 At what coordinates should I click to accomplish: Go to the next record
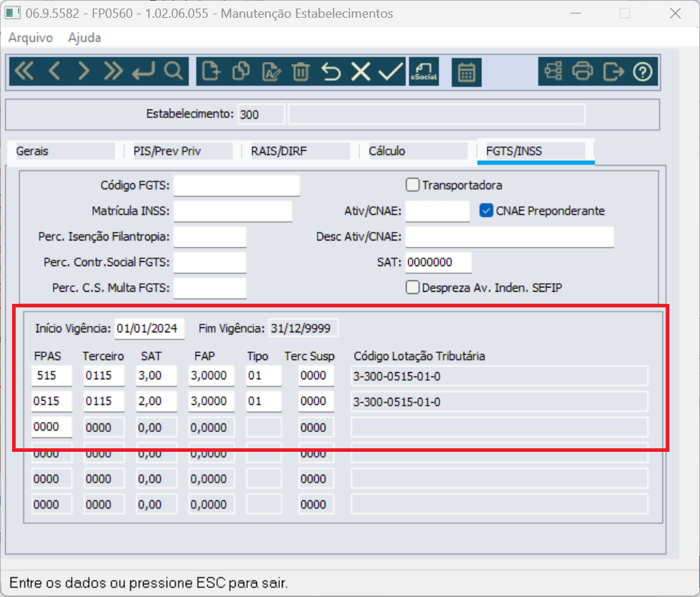coord(83,71)
